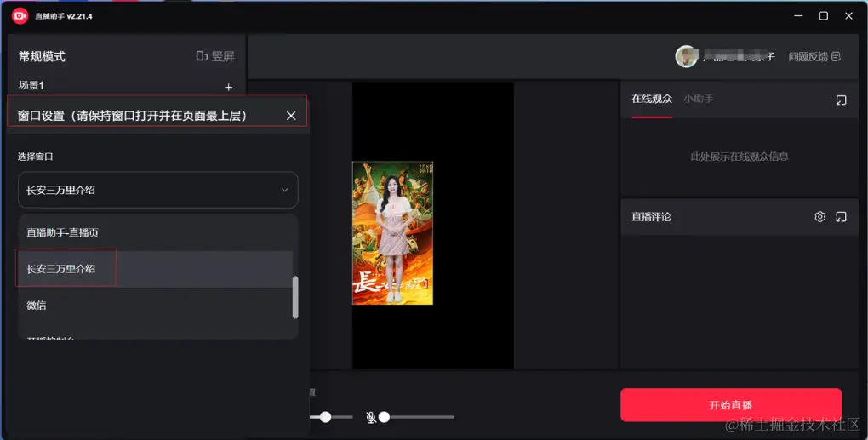
Task: Close the 窗口设置 panel
Action: 291,116
